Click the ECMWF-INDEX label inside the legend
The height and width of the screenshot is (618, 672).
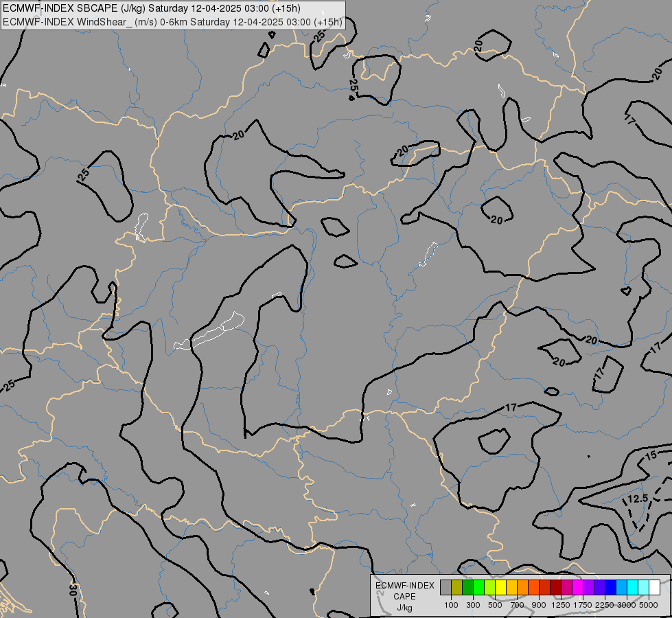tap(404, 586)
